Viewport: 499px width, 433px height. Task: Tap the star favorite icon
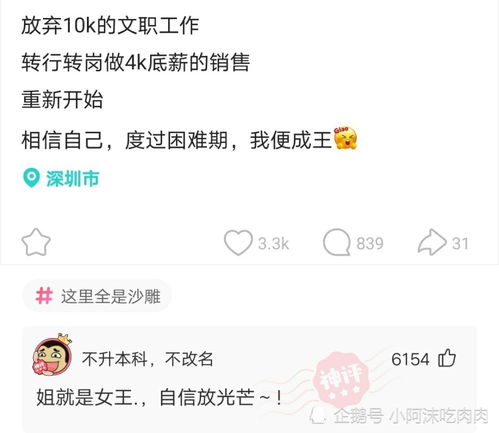tap(36, 242)
